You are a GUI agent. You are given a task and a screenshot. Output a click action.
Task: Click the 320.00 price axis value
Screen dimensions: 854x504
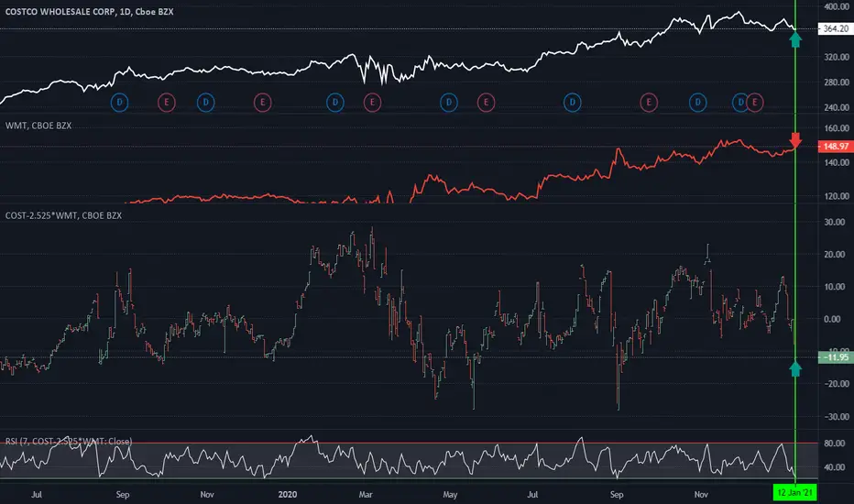click(x=838, y=57)
